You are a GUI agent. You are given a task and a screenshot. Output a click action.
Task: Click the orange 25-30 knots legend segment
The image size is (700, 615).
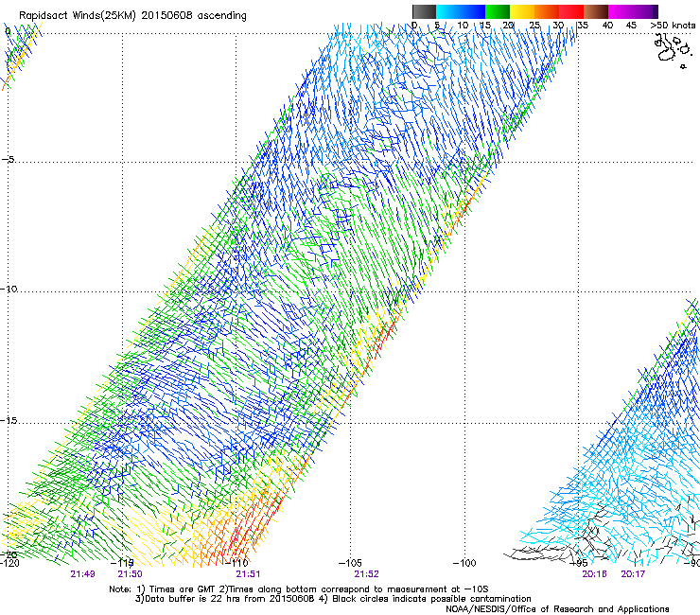coord(547,11)
